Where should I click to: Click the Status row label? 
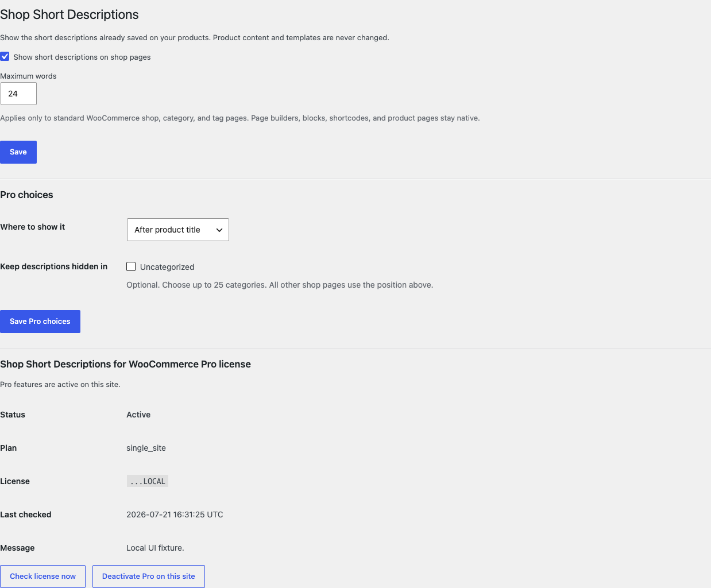coord(13,415)
